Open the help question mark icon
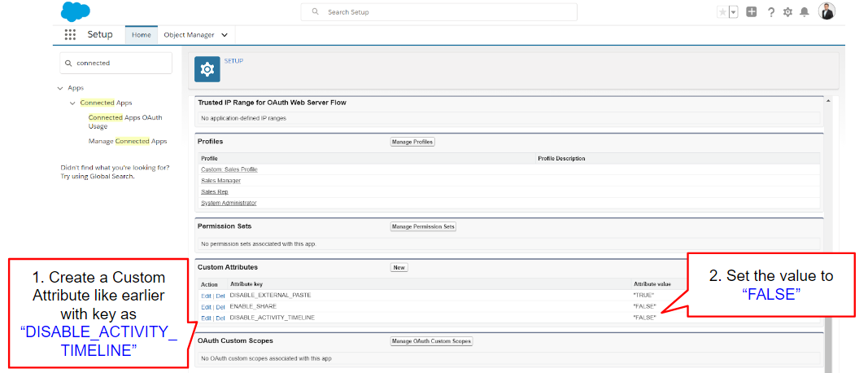The image size is (868, 373). [770, 12]
